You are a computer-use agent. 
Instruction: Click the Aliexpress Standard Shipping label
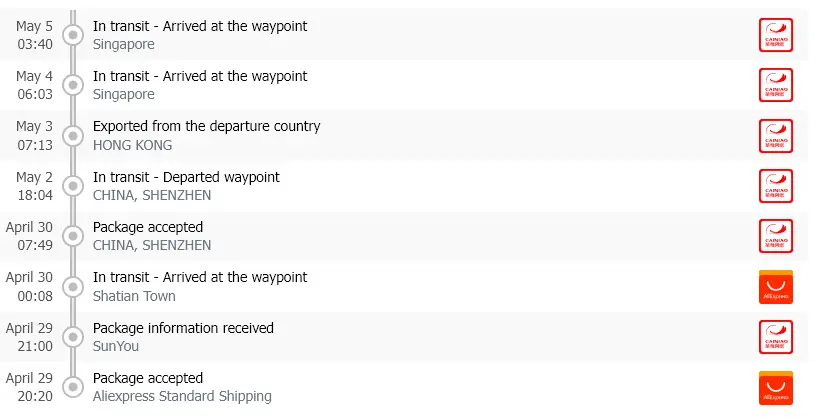[x=182, y=396]
